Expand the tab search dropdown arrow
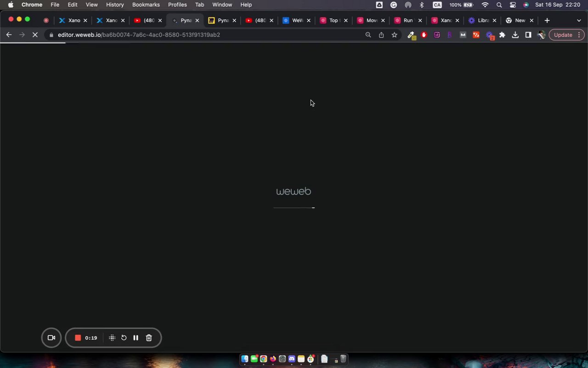This screenshot has width=588, height=368. (x=579, y=20)
